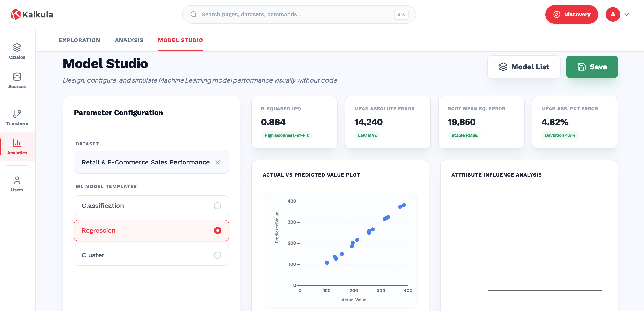Select the Cluster radio button

tap(217, 255)
